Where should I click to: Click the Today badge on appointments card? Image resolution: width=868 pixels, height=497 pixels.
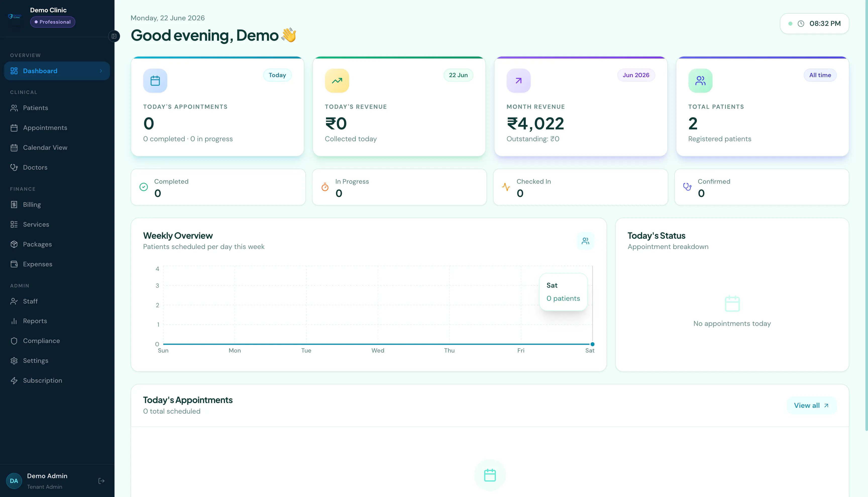pyautogui.click(x=277, y=75)
